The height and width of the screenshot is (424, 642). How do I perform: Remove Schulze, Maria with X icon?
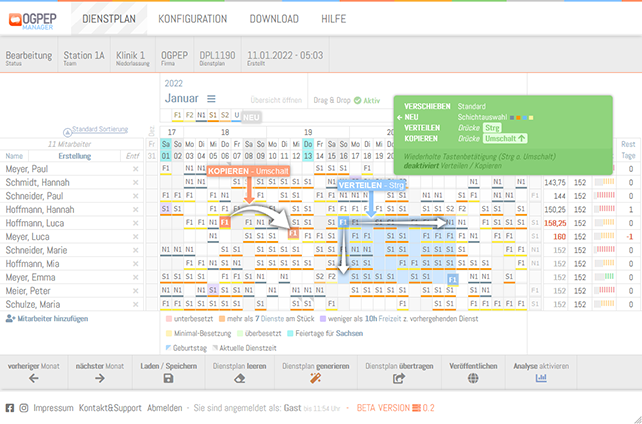(136, 304)
